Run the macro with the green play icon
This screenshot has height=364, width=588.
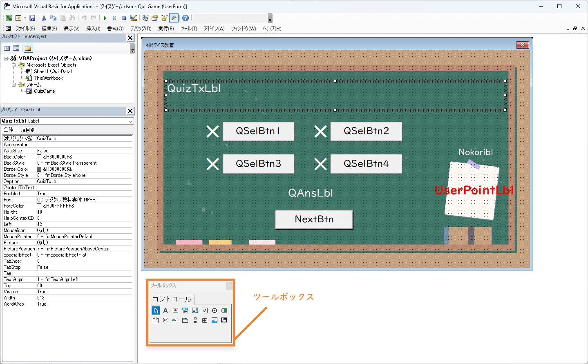[105, 18]
